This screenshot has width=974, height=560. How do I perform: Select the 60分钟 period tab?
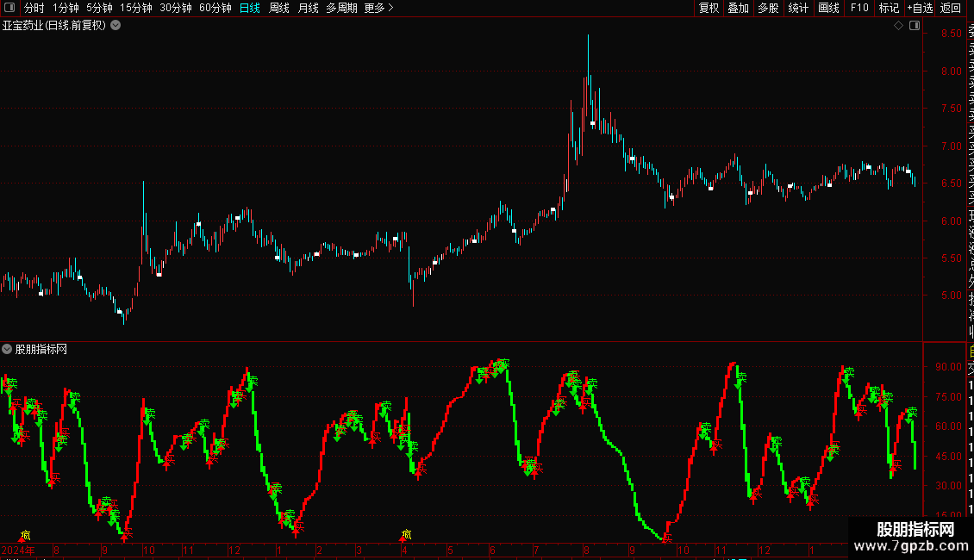coord(215,8)
